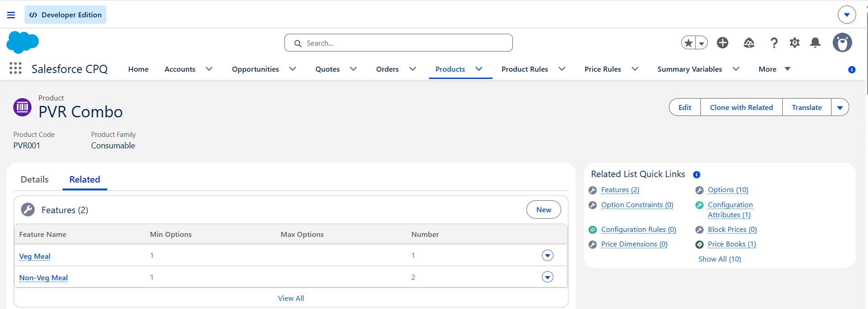Open the Help question mark icon
The width and height of the screenshot is (868, 309).
[774, 43]
